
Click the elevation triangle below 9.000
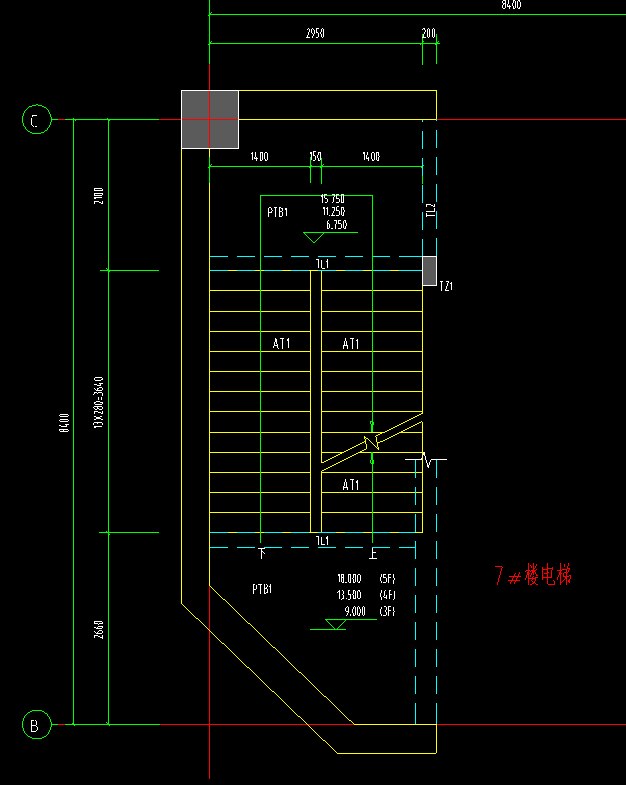pyautogui.click(x=336, y=624)
